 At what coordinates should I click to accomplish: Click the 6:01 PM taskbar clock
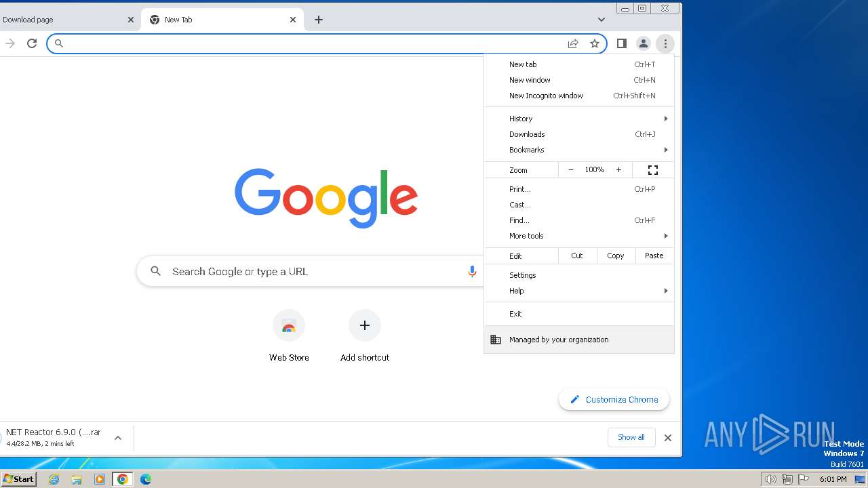click(x=833, y=479)
